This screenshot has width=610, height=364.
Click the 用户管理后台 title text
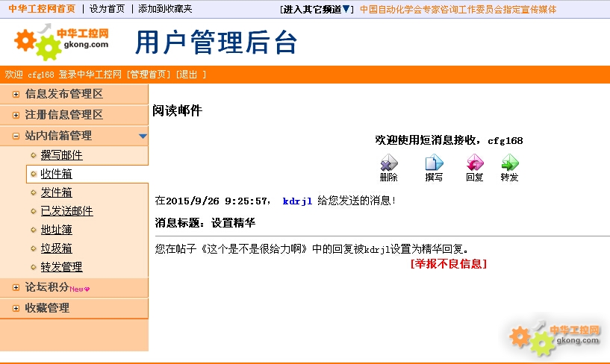[217, 42]
